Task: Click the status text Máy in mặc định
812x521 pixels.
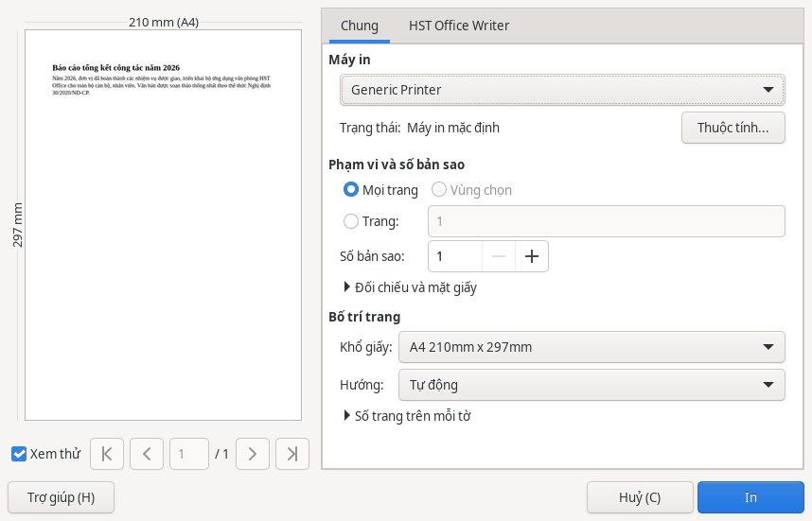Action: coord(453,128)
